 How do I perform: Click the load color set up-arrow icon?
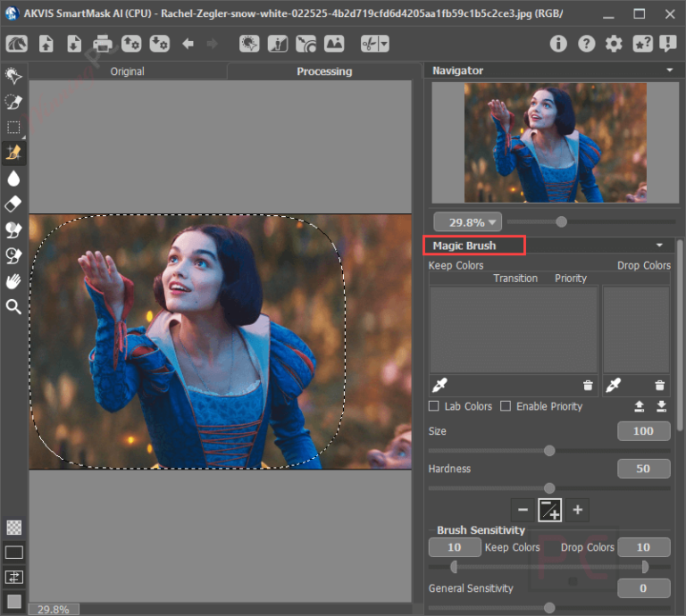click(x=640, y=406)
